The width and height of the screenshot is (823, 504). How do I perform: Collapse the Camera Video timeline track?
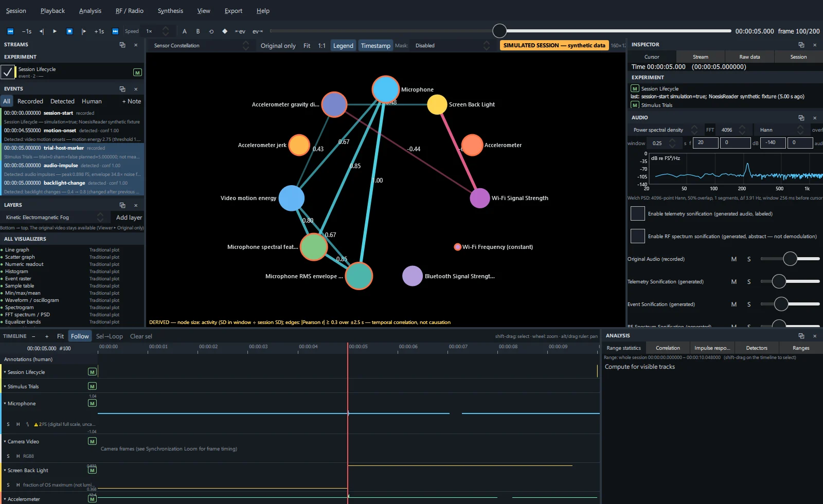coord(5,442)
